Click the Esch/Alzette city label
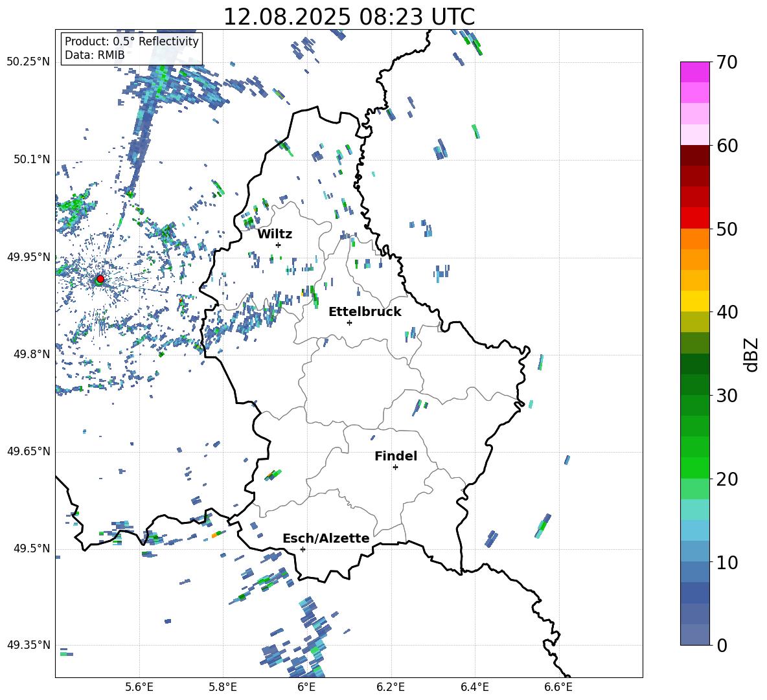This screenshot has height=700, width=767. (326, 539)
